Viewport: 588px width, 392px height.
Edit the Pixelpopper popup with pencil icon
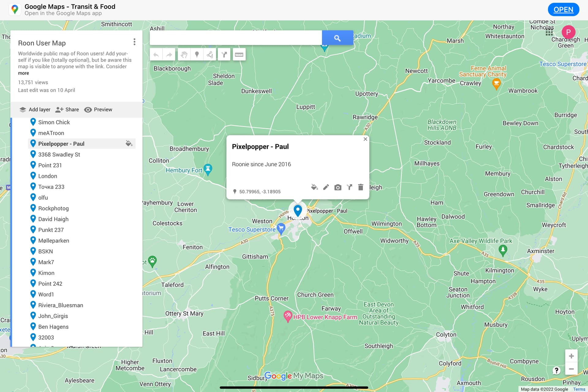point(326,187)
